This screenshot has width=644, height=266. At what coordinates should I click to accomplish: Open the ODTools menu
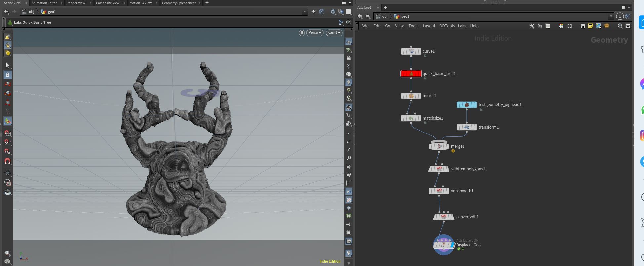(x=447, y=26)
